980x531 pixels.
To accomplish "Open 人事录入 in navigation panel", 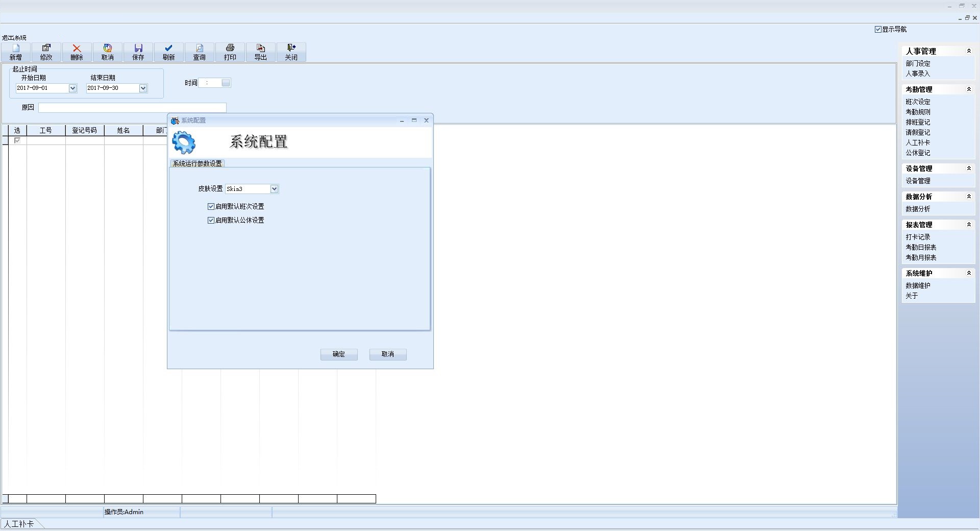I will point(918,74).
